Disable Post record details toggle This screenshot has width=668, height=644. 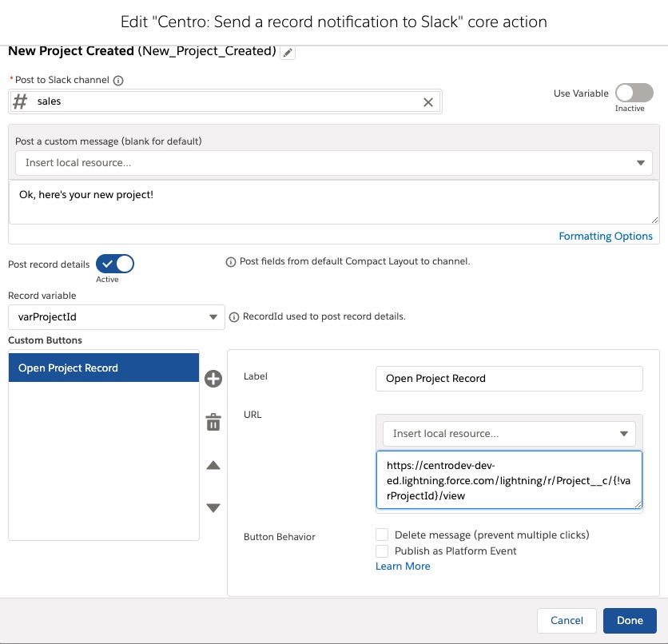115,264
